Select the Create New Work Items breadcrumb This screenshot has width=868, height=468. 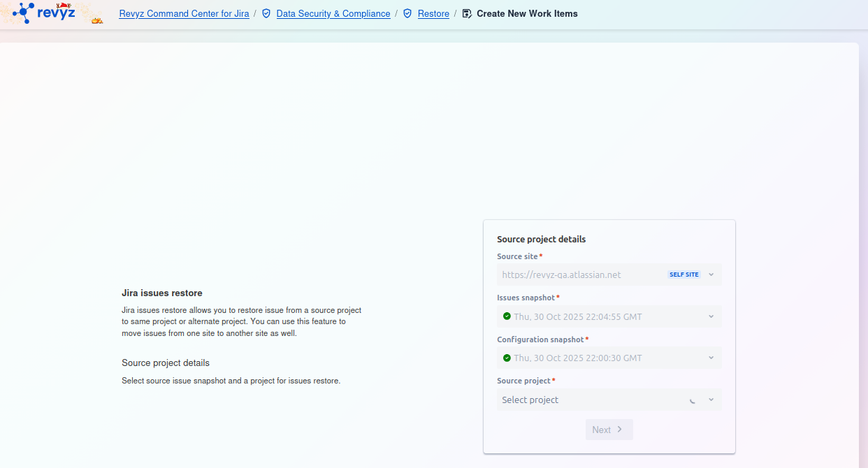(527, 13)
